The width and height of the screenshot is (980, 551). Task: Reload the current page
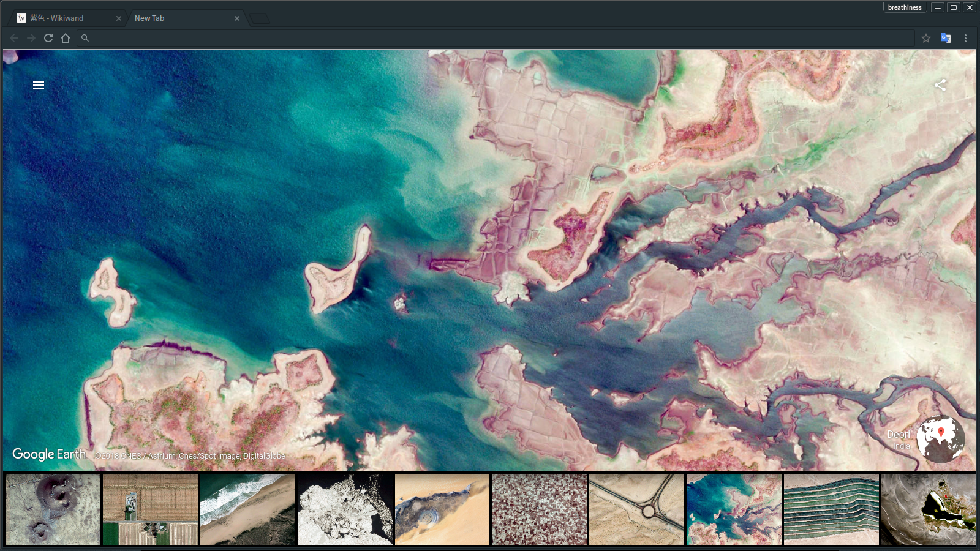pyautogui.click(x=48, y=38)
